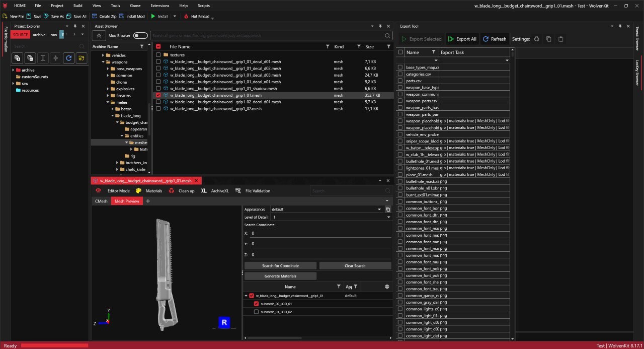Check the categories.csv row in Export Tool

point(400,74)
